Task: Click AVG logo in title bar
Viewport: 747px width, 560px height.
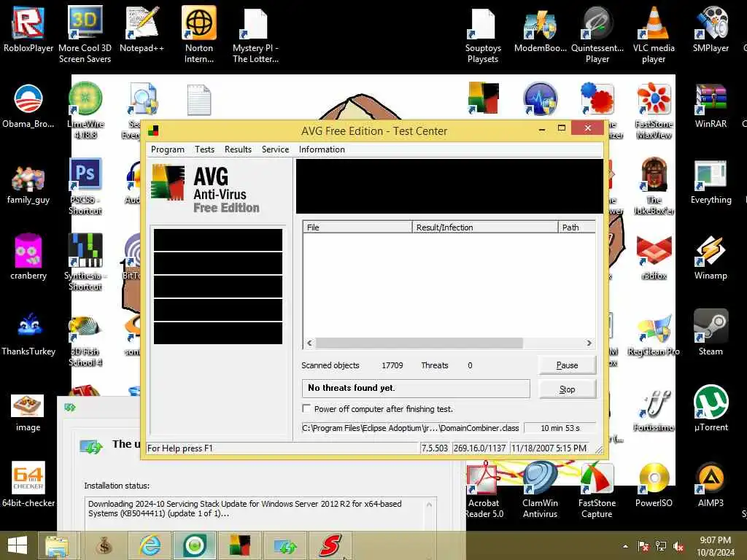Action: click(x=153, y=131)
